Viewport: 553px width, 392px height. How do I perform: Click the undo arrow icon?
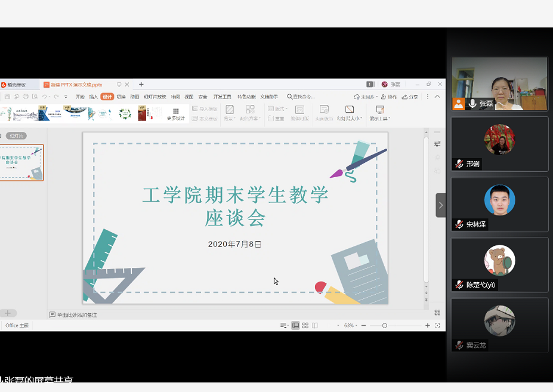point(44,97)
